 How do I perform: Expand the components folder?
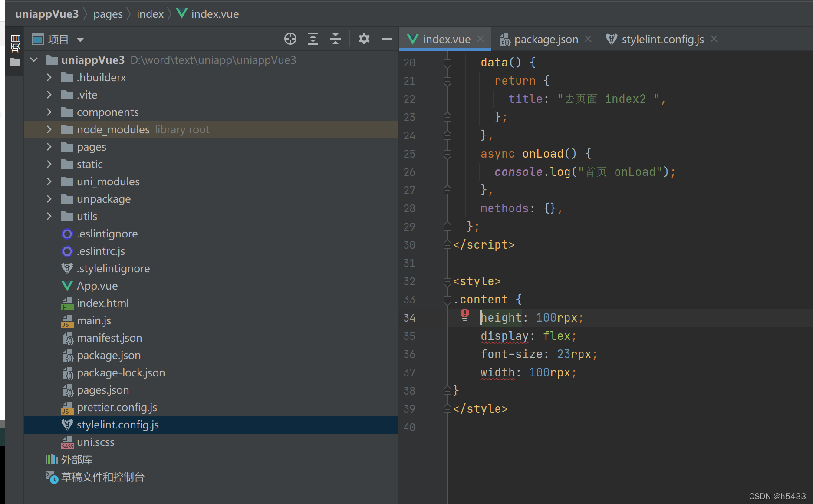click(49, 112)
